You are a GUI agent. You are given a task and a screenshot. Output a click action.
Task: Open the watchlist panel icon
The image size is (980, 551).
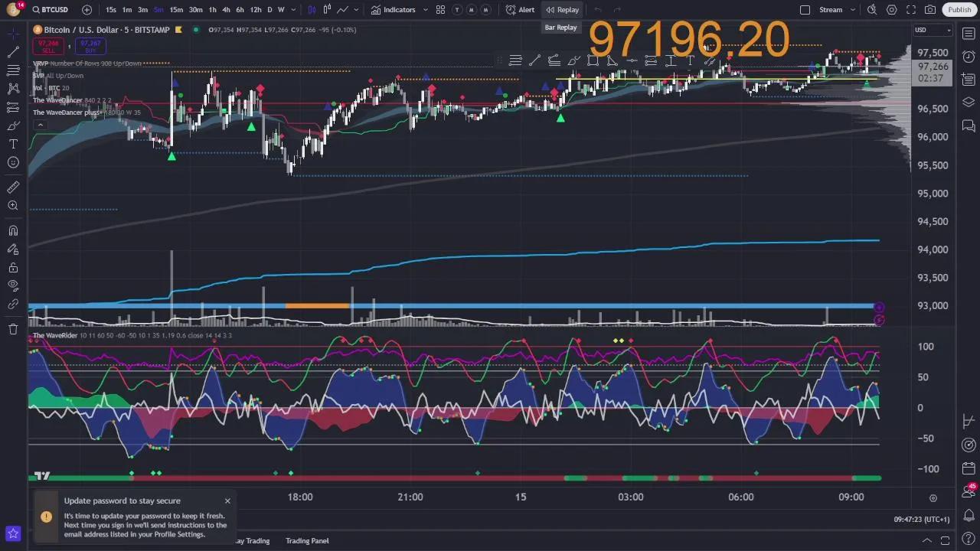click(969, 34)
